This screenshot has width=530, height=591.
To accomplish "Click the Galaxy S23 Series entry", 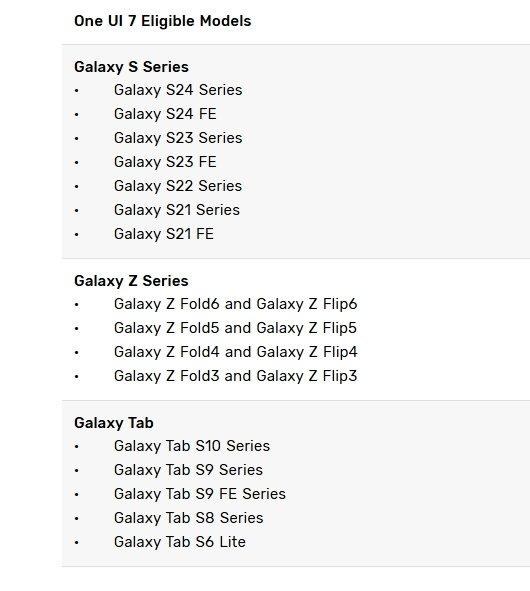I will (178, 138).
